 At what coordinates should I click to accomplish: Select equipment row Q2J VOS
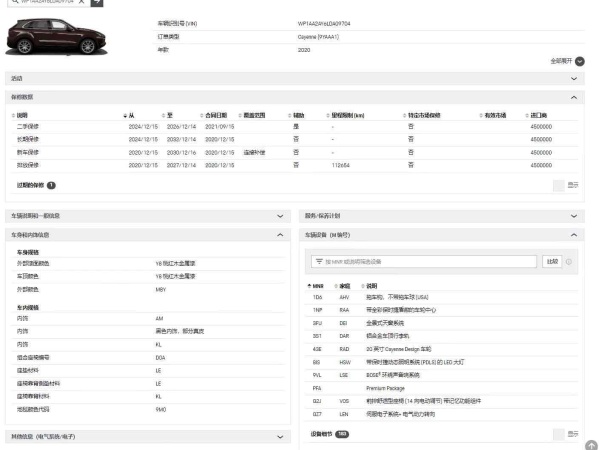point(442,401)
